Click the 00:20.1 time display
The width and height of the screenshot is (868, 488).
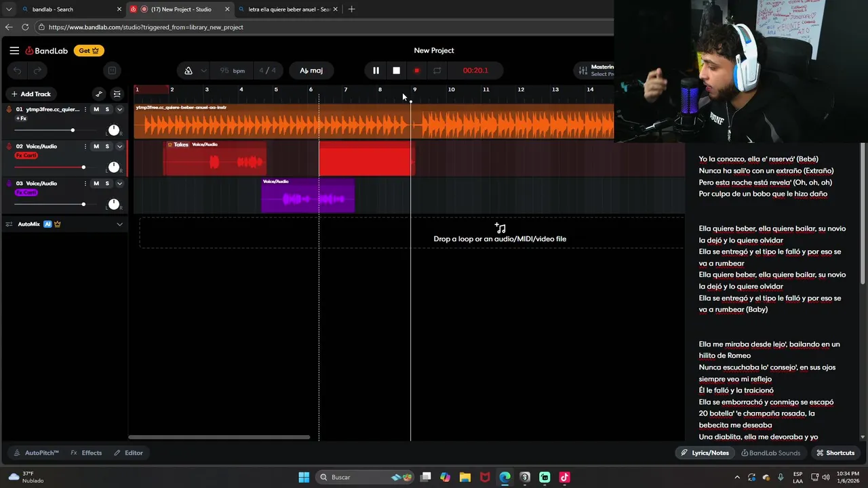pyautogui.click(x=475, y=70)
